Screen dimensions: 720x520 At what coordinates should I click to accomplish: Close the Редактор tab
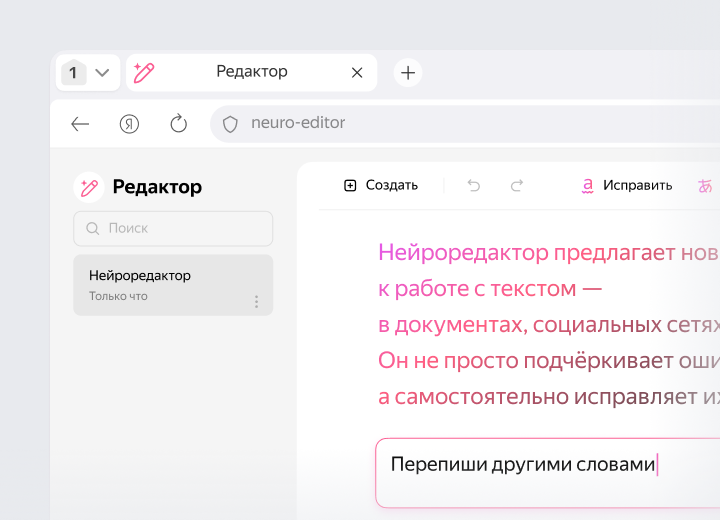(x=357, y=73)
